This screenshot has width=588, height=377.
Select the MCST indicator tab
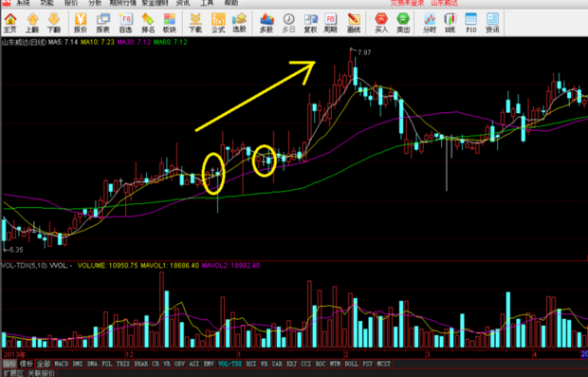tap(384, 364)
